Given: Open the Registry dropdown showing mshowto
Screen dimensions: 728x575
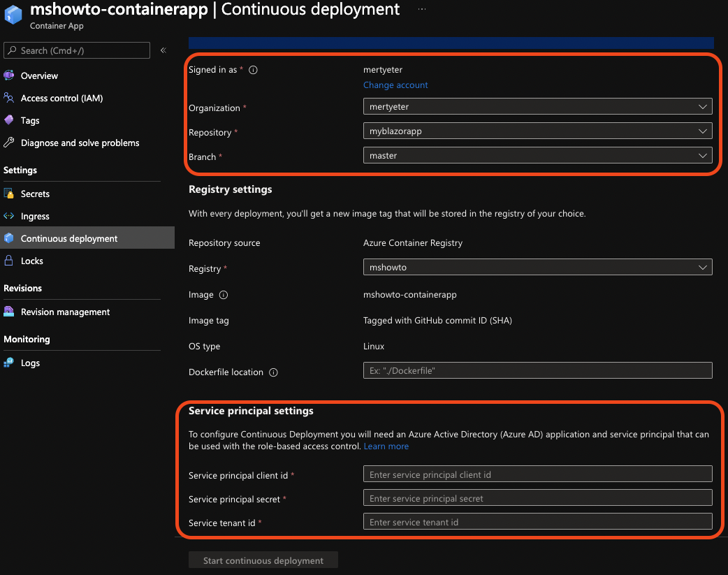Looking at the screenshot, I should pyautogui.click(x=538, y=267).
